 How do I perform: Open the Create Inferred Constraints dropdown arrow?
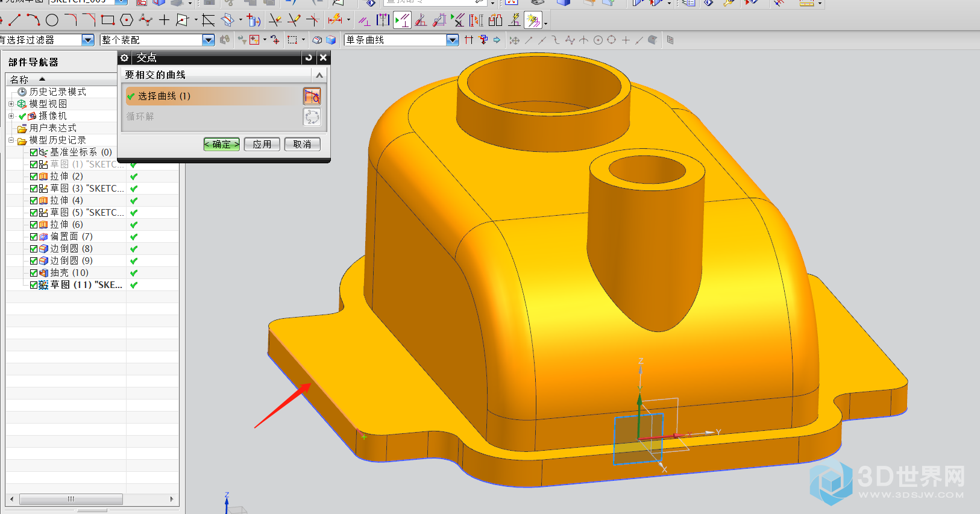(545, 24)
